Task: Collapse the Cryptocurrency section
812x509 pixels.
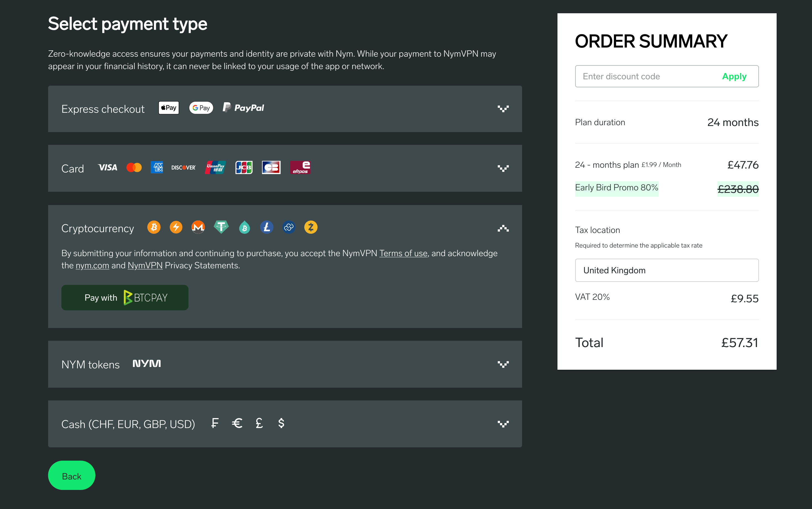Action: (503, 229)
